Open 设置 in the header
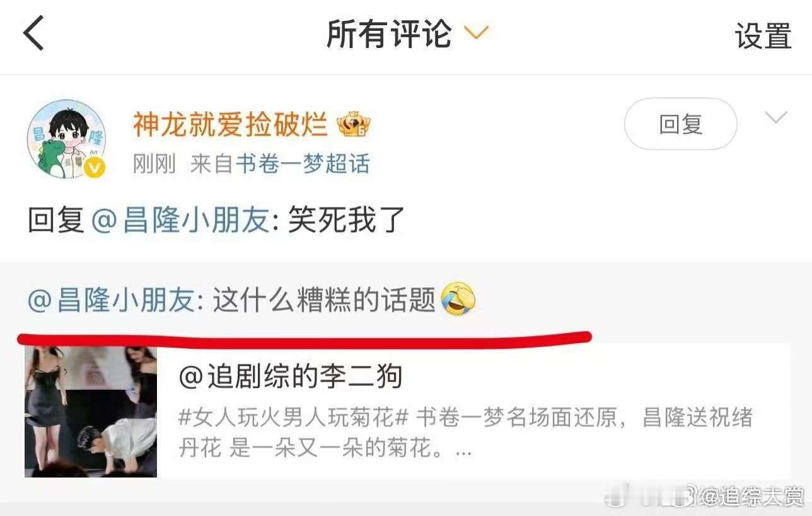 [x=763, y=35]
